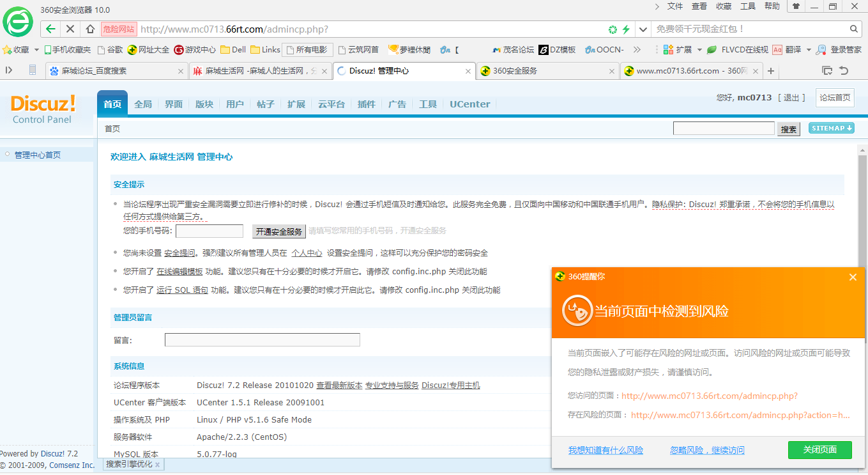The image size is (868, 475).
Task: Open a new tab with plus button
Action: click(x=771, y=71)
